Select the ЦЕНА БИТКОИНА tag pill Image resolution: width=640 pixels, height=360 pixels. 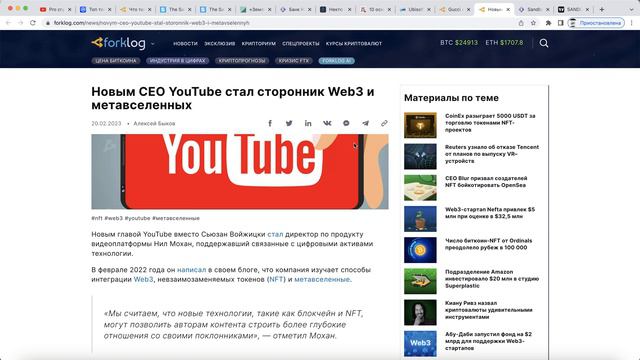pyautogui.click(x=116, y=61)
